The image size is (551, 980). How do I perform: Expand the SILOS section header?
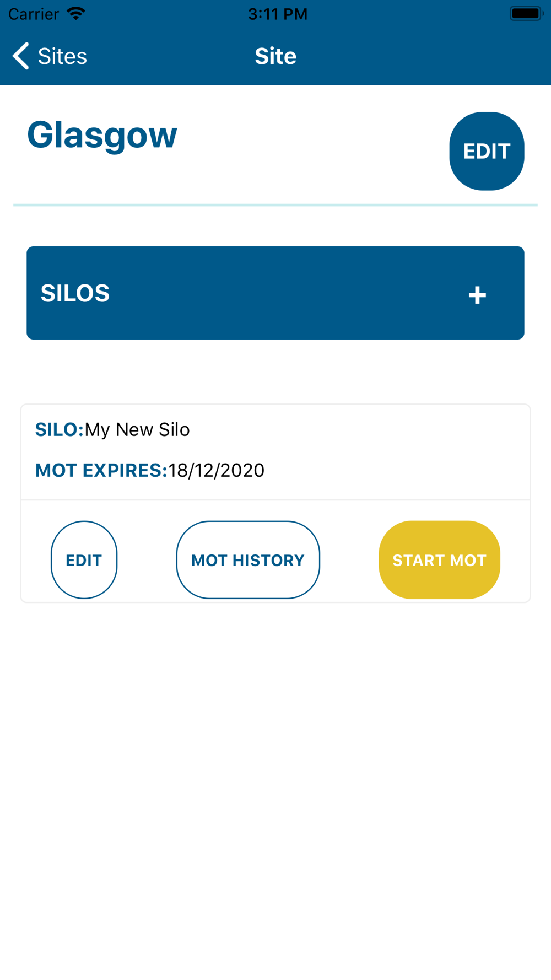pyautogui.click(x=275, y=293)
